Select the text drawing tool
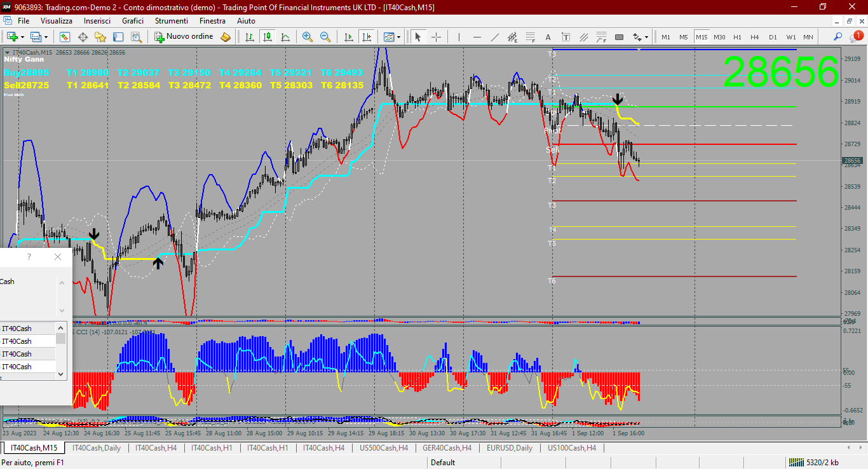Viewport: 868px width, 469px height. coord(548,37)
